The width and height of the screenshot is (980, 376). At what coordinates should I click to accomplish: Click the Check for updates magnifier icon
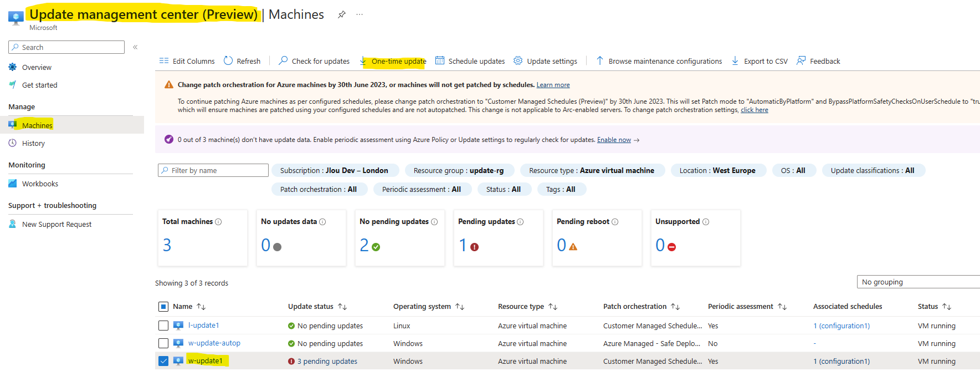pos(283,60)
